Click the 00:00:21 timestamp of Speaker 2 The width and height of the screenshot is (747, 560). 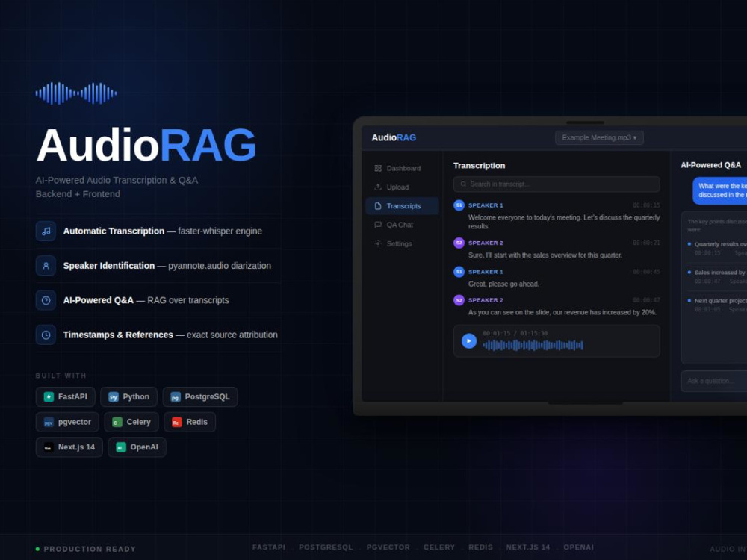646,243
